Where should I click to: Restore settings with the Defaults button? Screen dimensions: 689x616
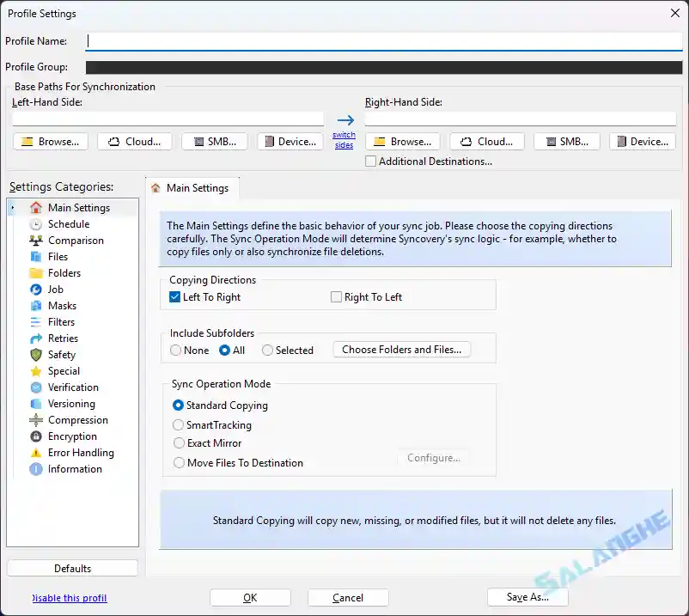pos(72,567)
